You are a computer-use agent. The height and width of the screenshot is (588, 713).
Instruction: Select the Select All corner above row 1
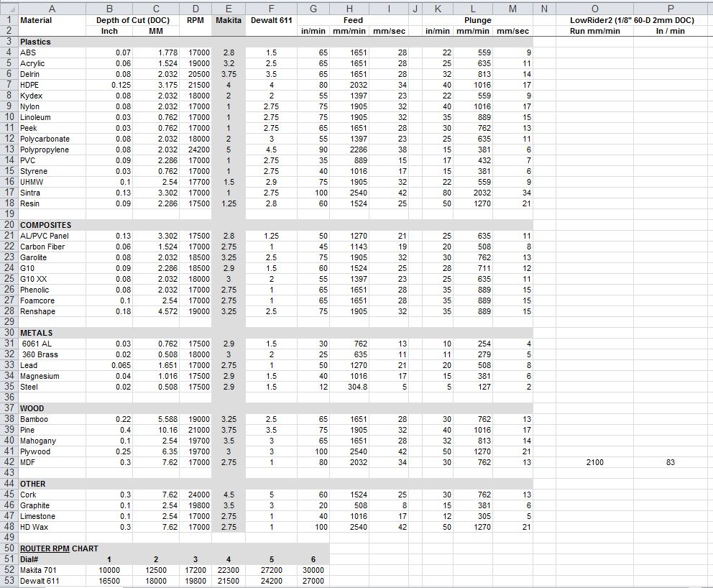(x=9, y=8)
